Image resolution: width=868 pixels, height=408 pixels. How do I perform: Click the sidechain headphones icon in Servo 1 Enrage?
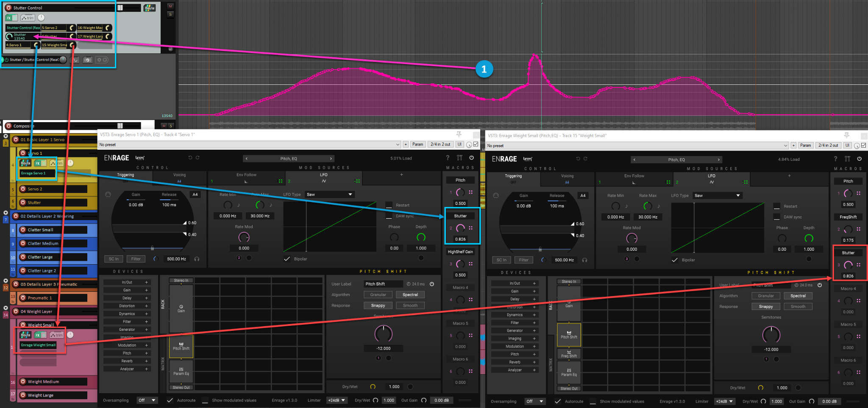[197, 259]
